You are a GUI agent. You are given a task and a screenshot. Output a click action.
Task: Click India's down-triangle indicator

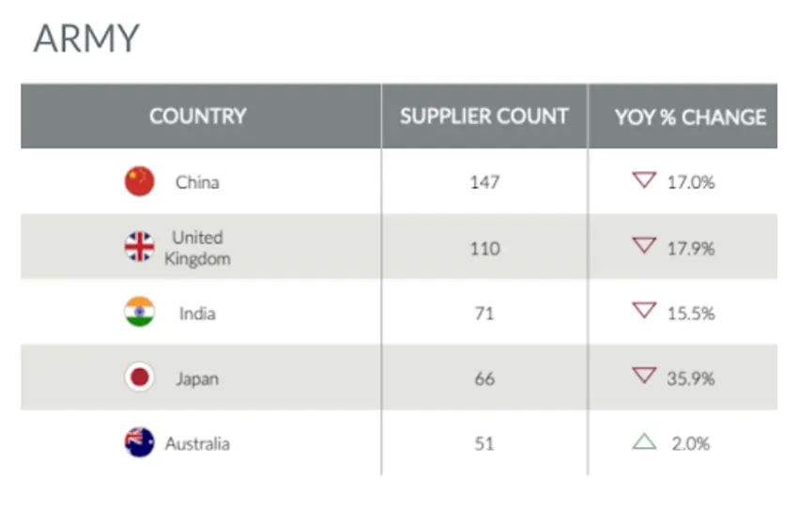click(643, 311)
